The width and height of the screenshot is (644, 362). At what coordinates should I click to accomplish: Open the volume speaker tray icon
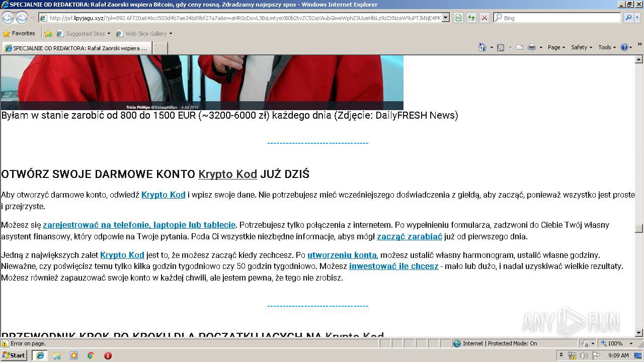tap(584, 355)
